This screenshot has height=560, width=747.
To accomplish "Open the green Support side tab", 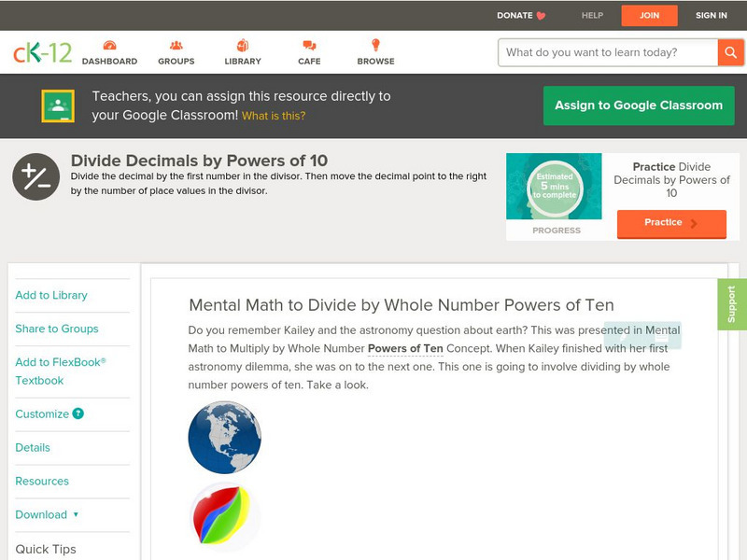I will coord(732,304).
